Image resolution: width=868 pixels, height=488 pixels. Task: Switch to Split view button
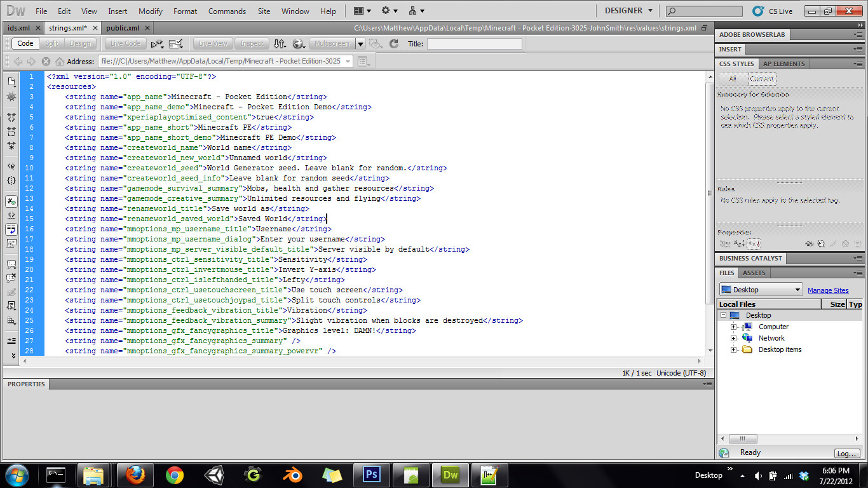click(x=51, y=44)
